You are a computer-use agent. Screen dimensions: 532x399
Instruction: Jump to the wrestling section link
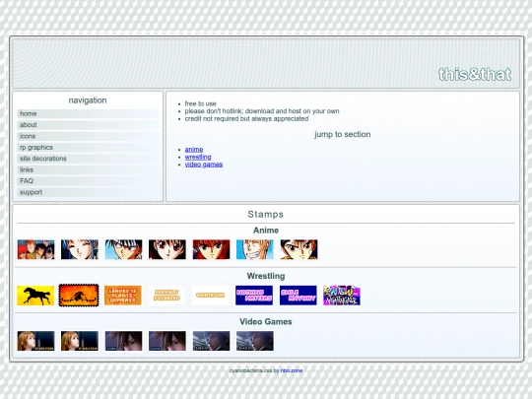(x=198, y=157)
